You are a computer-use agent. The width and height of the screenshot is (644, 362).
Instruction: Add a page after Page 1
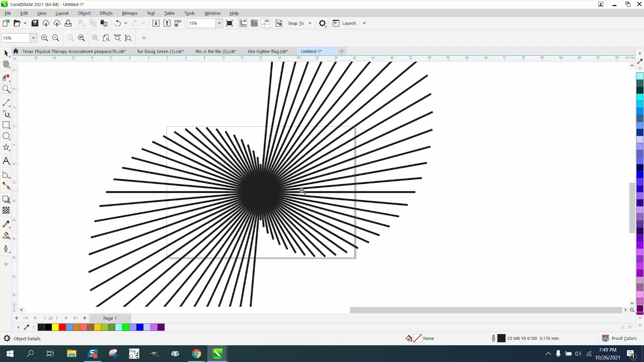[x=85, y=318]
